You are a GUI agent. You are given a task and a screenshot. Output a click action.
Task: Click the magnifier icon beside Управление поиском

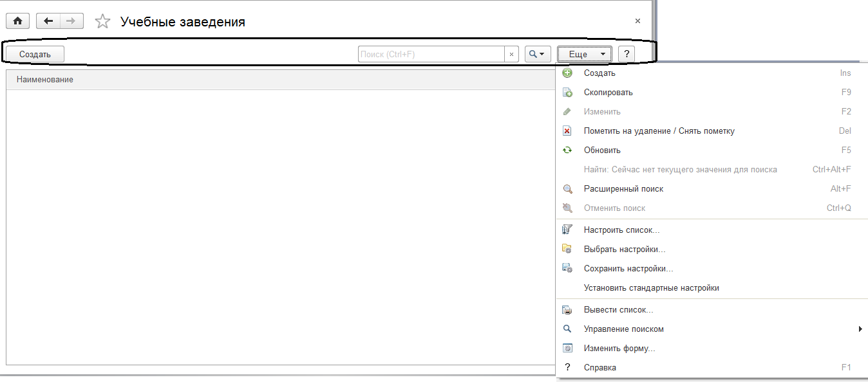pos(567,329)
